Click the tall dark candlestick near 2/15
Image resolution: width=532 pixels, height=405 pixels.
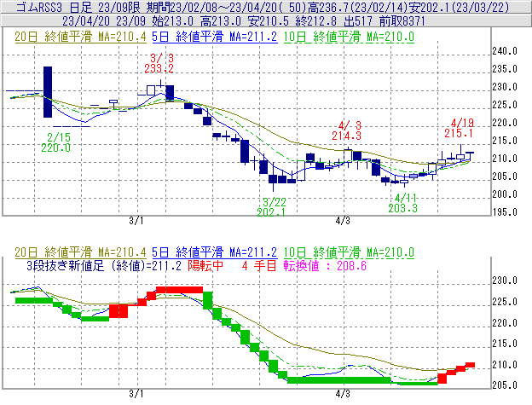click(48, 92)
